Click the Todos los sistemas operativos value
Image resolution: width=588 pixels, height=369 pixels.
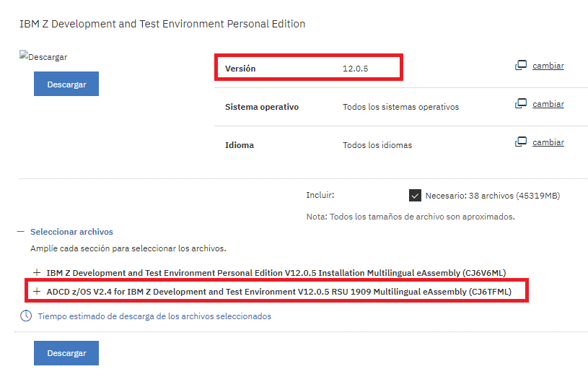click(400, 107)
